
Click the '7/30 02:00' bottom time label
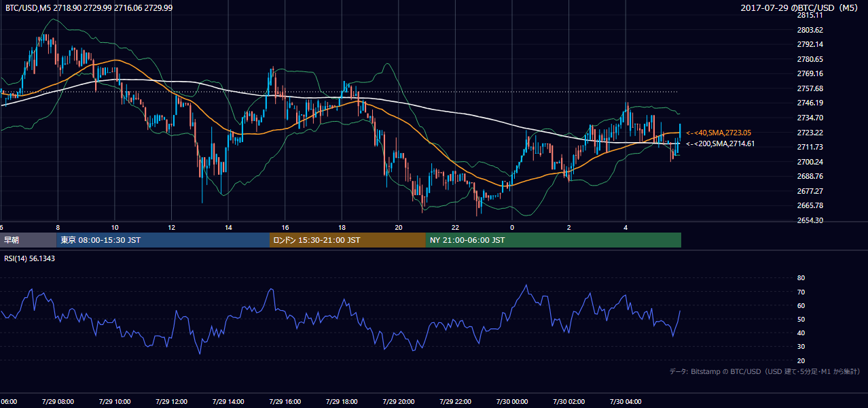[x=568, y=402]
